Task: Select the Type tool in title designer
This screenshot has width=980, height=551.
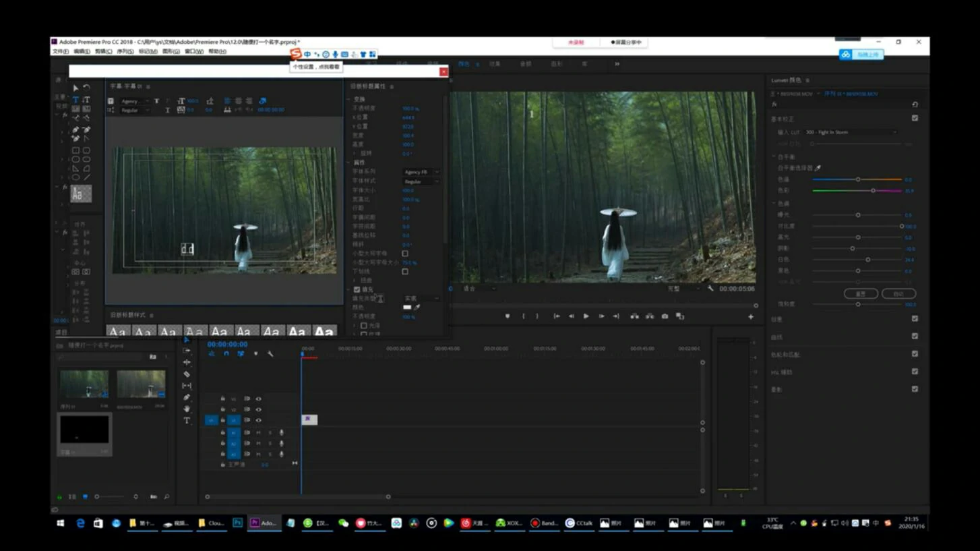Action: (75, 99)
